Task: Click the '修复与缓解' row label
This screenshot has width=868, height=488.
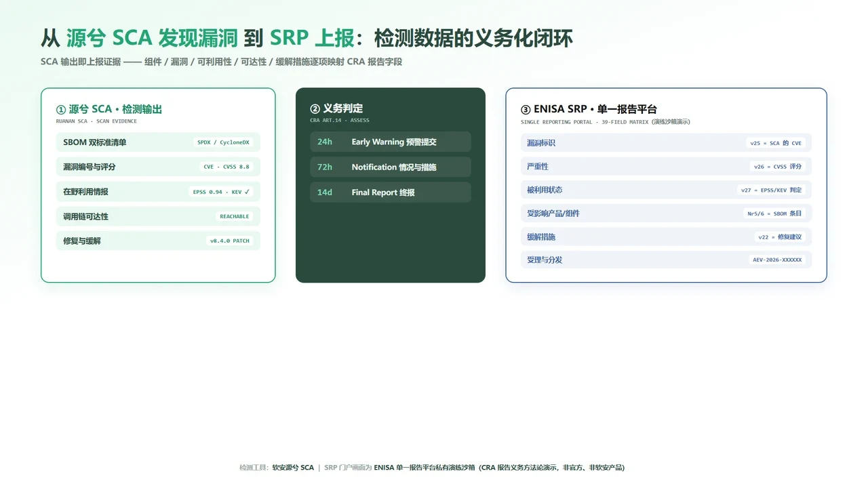Action: pos(82,241)
